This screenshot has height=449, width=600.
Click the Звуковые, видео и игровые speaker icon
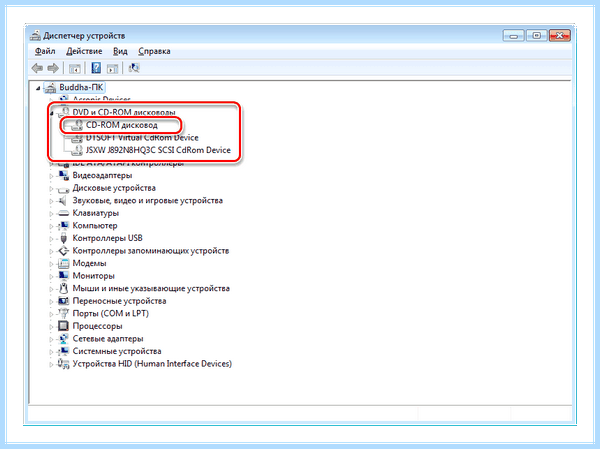pyautogui.click(x=62, y=201)
